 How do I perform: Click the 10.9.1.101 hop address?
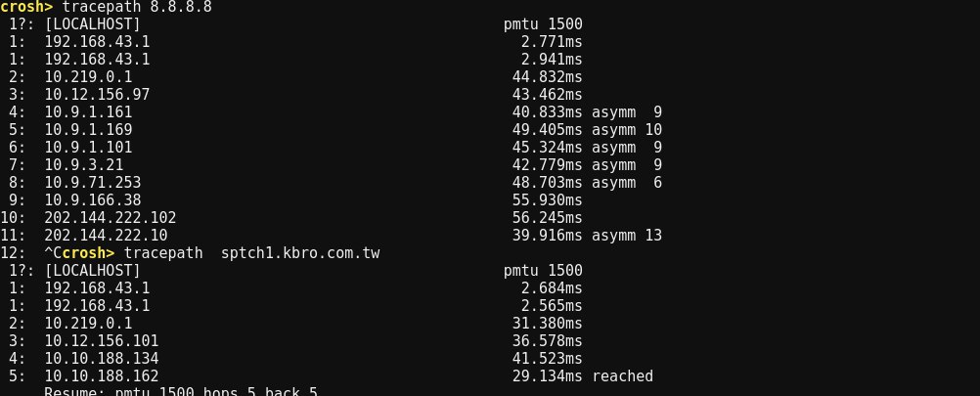click(88, 148)
